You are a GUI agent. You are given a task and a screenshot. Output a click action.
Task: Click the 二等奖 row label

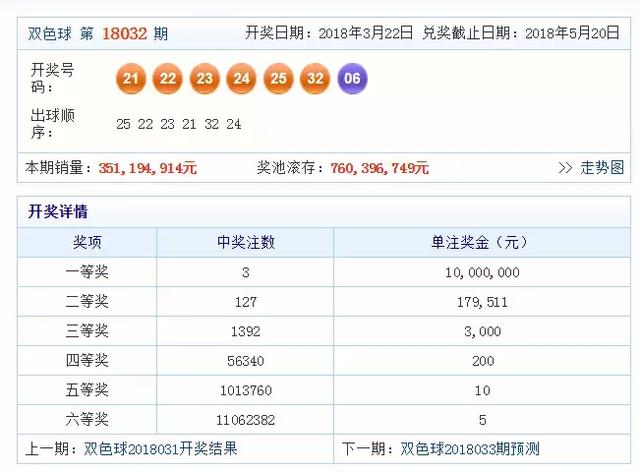click(x=87, y=302)
